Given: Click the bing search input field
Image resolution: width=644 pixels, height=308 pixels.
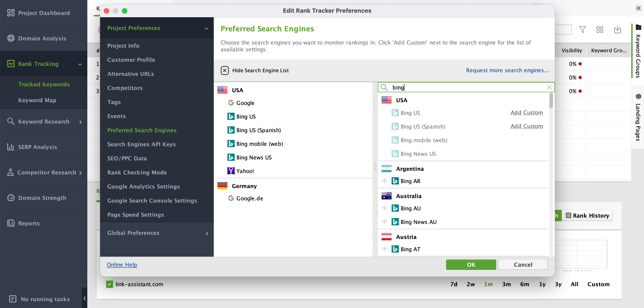Looking at the screenshot, I should 466,87.
